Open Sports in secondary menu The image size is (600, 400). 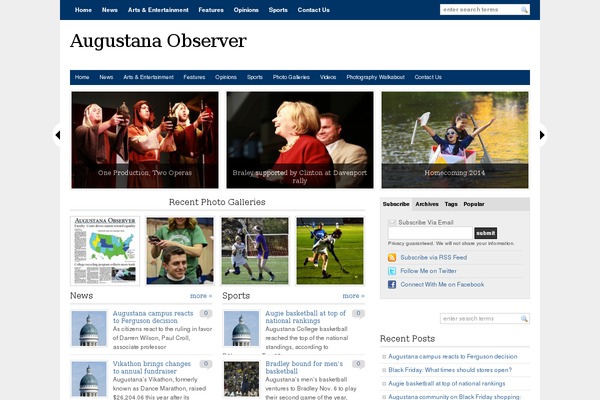[254, 77]
